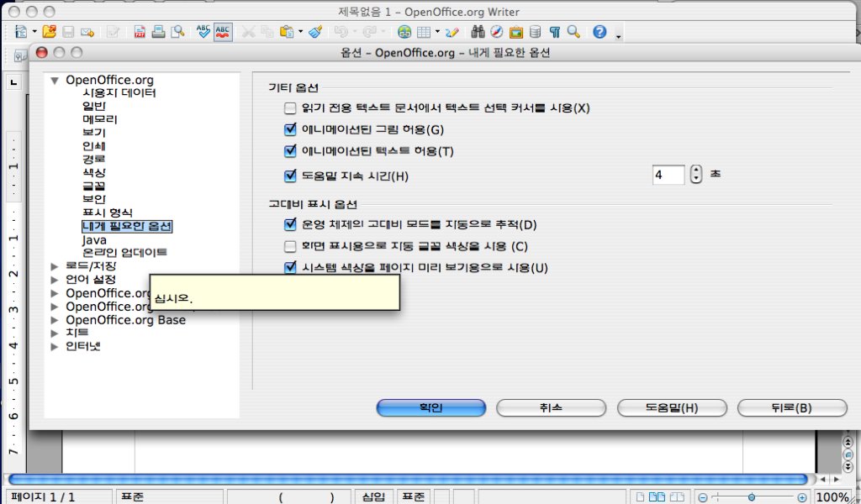Check 화면 표시용 자동 글꼴 색상 사용 (C)
The width and height of the screenshot is (861, 504).
pos(290,246)
